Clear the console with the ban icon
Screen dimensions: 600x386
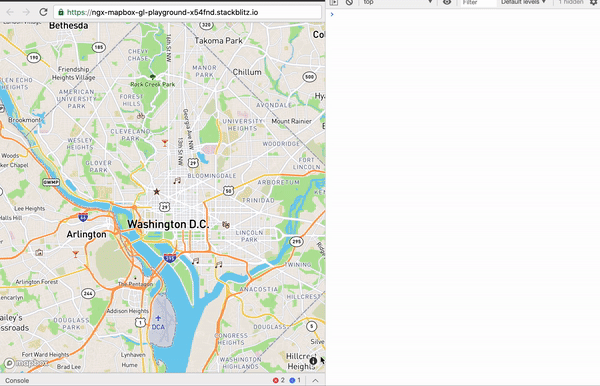tap(349, 2)
